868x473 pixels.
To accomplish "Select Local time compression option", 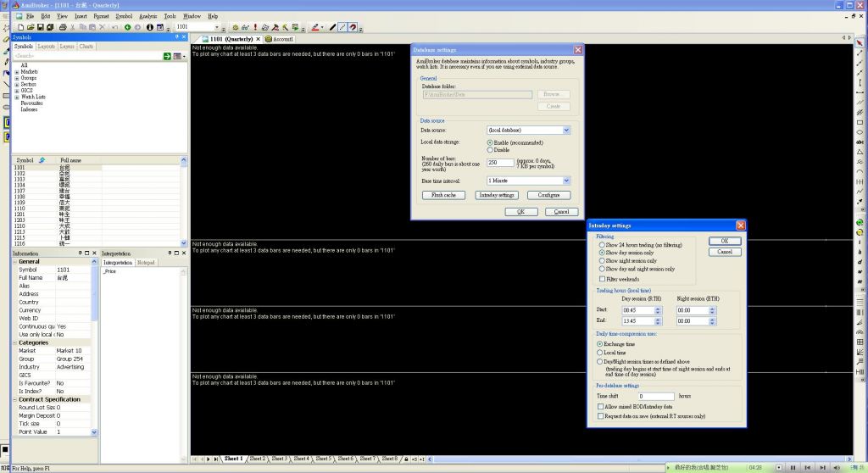I will click(x=599, y=353).
